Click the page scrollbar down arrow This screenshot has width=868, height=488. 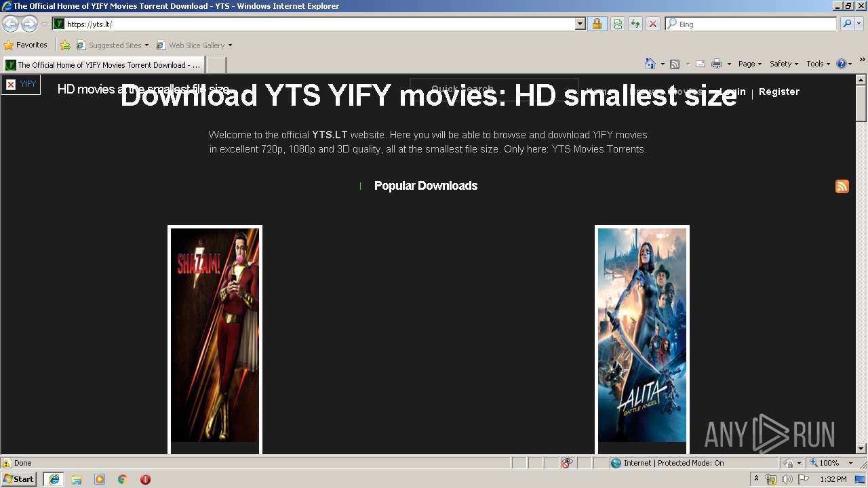(x=861, y=448)
